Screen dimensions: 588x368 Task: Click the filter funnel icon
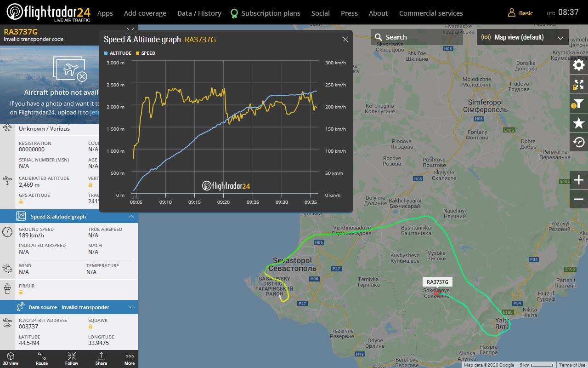pos(579,104)
